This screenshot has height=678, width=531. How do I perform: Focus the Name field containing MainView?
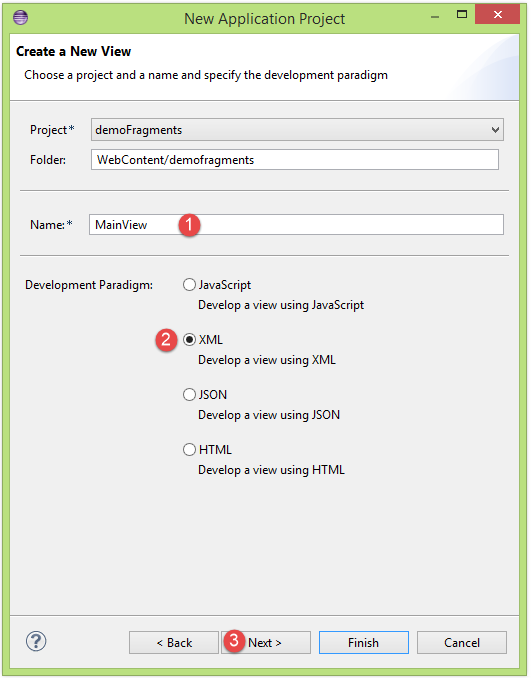[x=296, y=225]
